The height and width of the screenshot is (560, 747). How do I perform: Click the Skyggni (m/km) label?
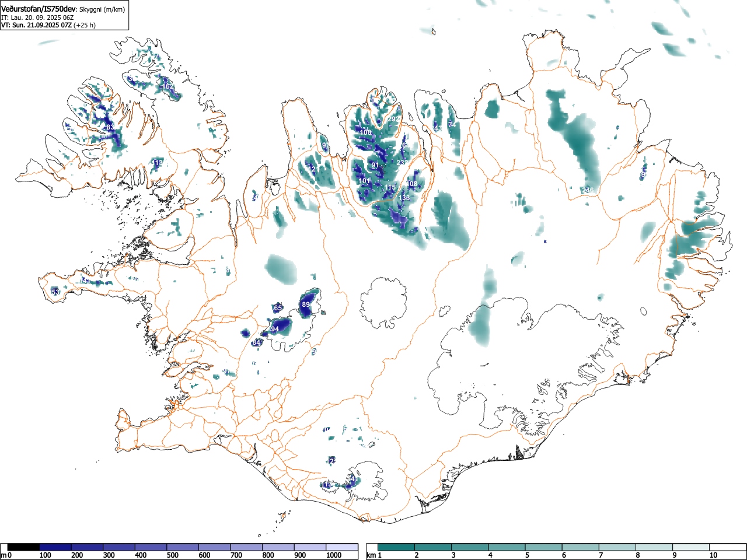coord(102,9)
